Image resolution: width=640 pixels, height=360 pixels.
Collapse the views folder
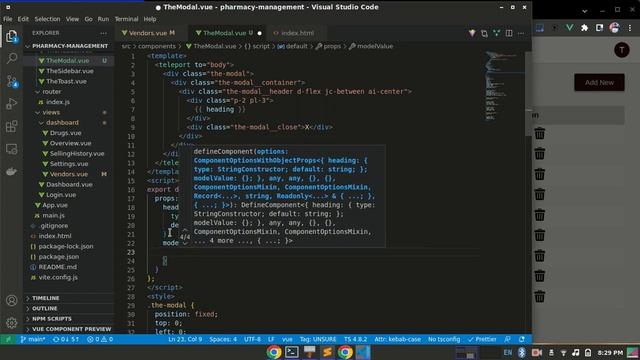(x=51, y=112)
